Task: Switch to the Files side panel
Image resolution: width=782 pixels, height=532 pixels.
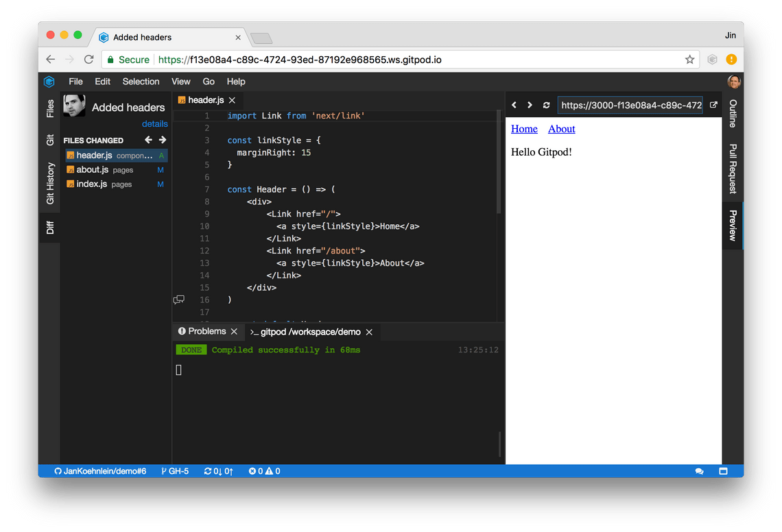Action: pos(50,109)
